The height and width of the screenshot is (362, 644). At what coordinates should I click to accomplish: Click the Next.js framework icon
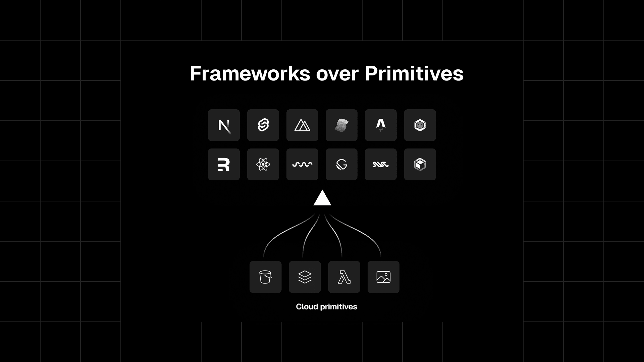[224, 125]
